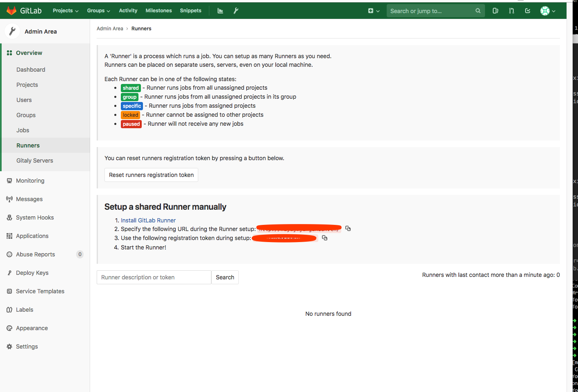Expand the user avatar menu

click(548, 10)
